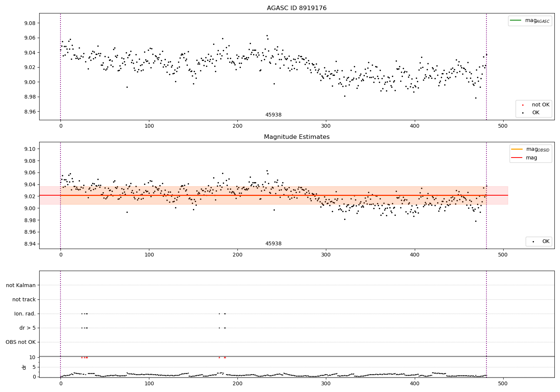Click the "9.10" y-axis tick label
The width and height of the screenshot is (560, 392).
pos(29,149)
